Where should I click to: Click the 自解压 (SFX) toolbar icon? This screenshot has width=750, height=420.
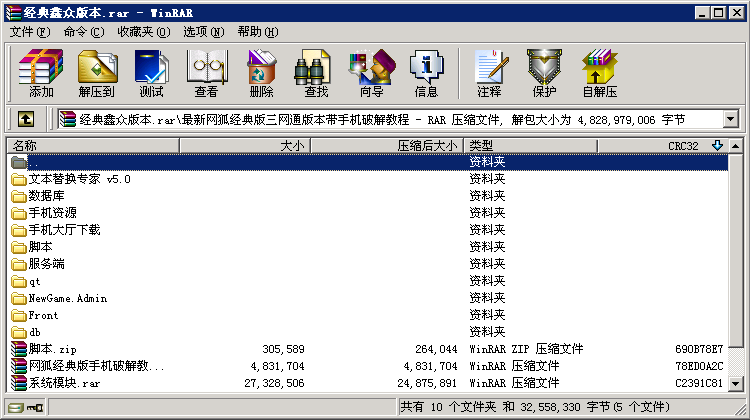coord(600,73)
